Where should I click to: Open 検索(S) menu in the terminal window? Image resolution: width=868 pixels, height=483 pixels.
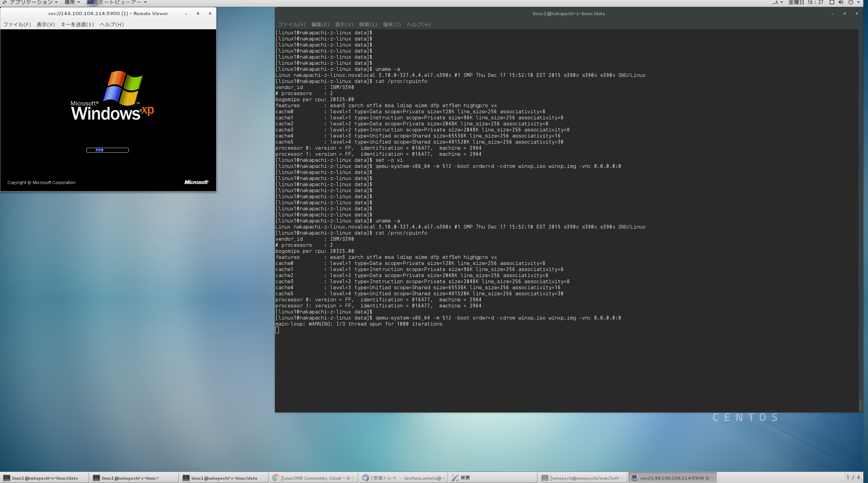point(368,24)
